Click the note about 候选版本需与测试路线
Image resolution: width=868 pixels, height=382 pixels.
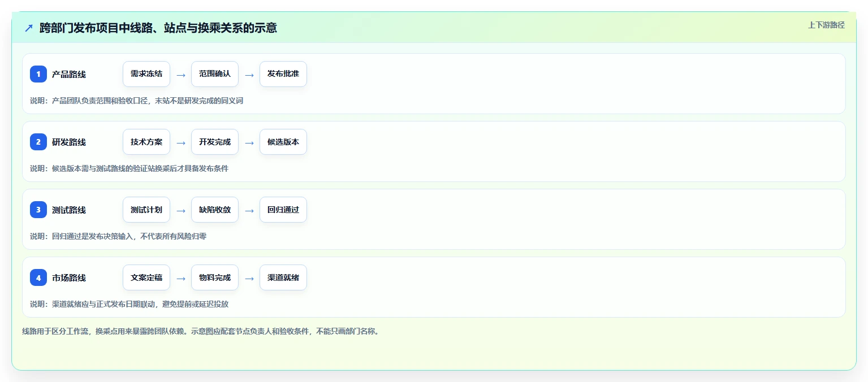click(x=129, y=168)
